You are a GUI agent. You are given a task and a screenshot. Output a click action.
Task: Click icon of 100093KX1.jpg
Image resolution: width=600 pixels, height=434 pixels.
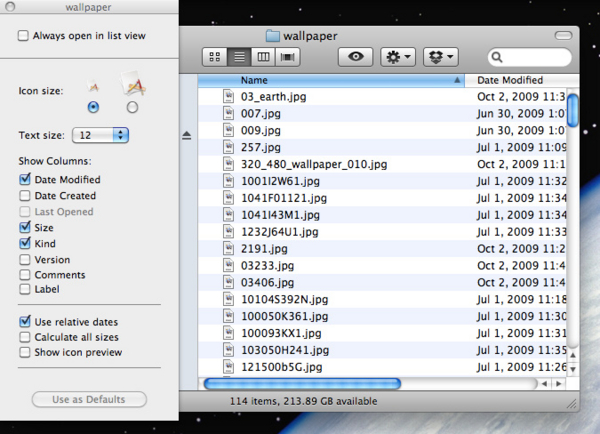point(228,333)
